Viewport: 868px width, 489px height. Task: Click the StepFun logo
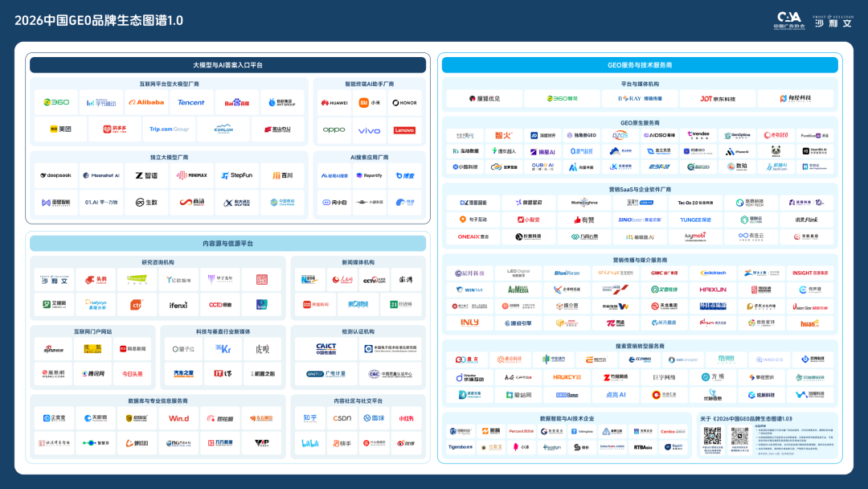coord(237,175)
